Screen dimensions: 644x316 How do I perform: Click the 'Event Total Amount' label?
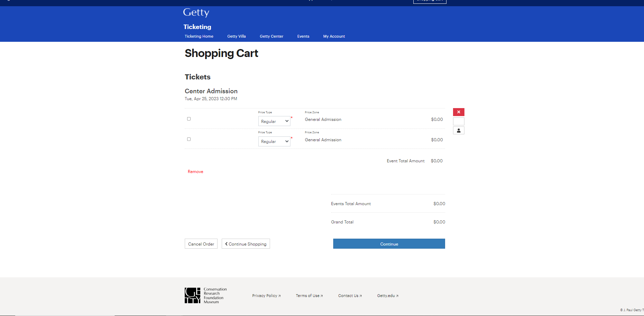coord(406,161)
